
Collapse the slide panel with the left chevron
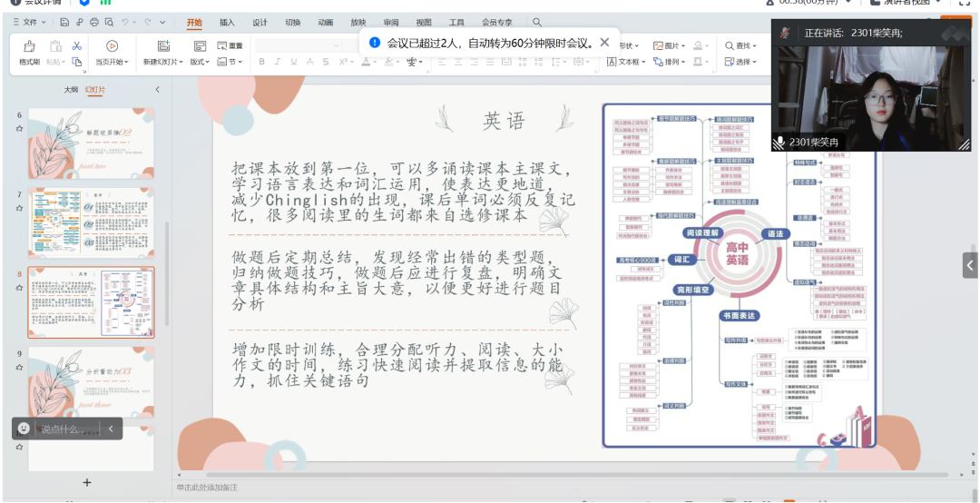158,90
